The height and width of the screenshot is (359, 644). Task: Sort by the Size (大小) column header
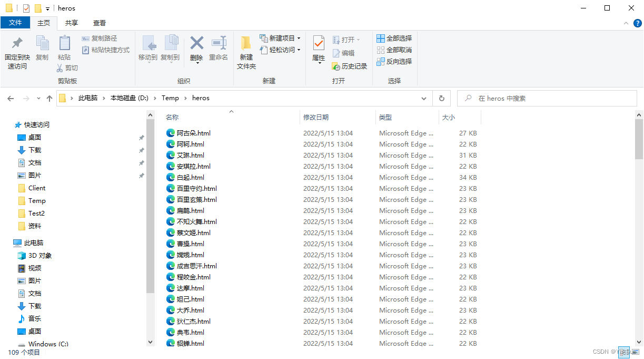pos(448,118)
